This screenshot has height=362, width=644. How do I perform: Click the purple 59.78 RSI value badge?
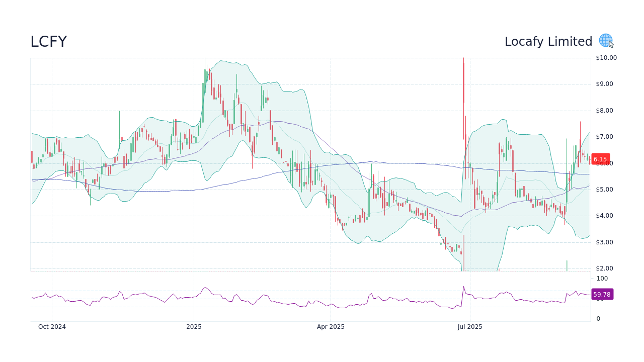[x=602, y=294]
